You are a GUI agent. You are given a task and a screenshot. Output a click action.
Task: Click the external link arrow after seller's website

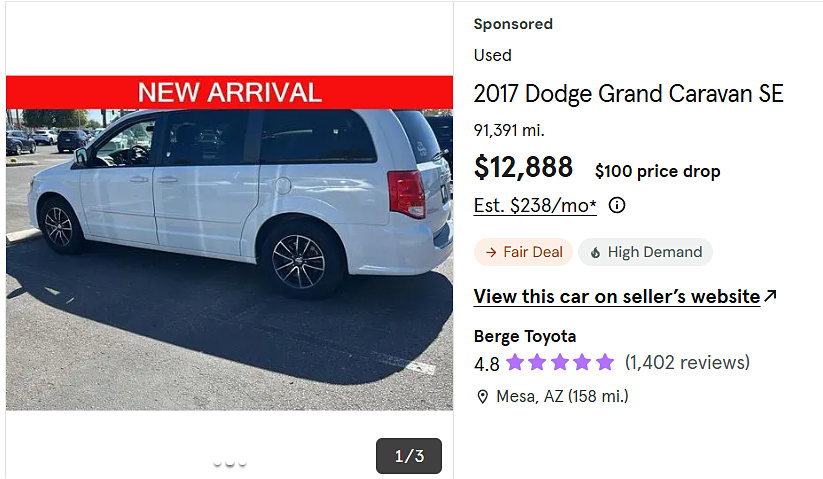(x=770, y=296)
